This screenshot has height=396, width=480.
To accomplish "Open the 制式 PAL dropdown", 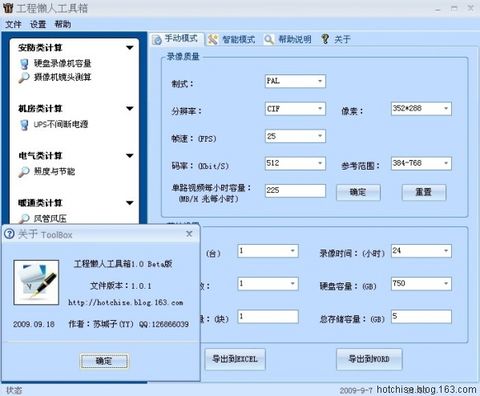I will click(x=320, y=81).
